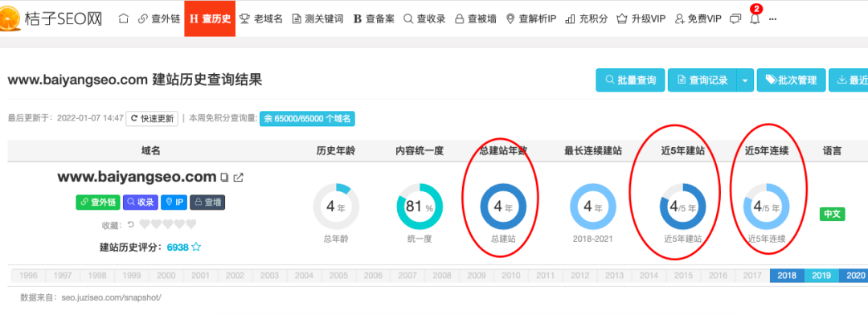Click the 6938 history score value
The width and height of the screenshot is (868, 315).
pyautogui.click(x=177, y=247)
